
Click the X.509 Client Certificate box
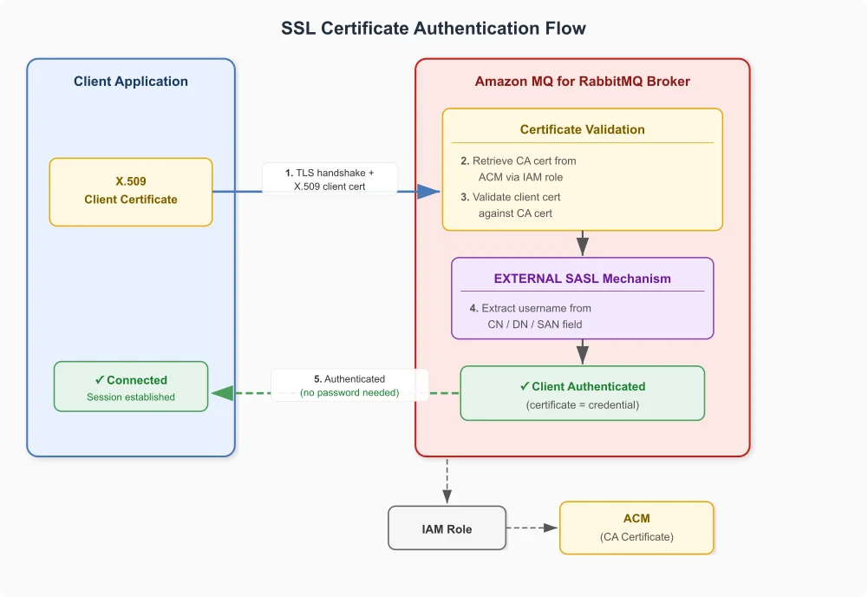[131, 192]
